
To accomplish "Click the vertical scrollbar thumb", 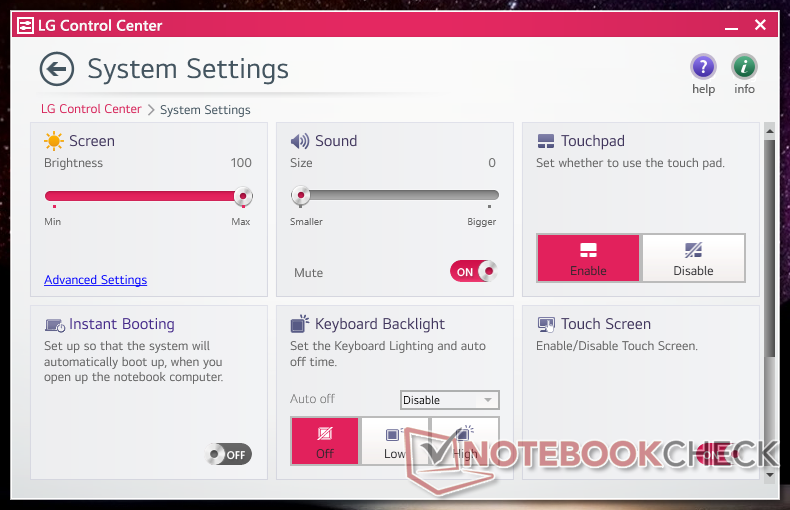I will pyautogui.click(x=769, y=248).
